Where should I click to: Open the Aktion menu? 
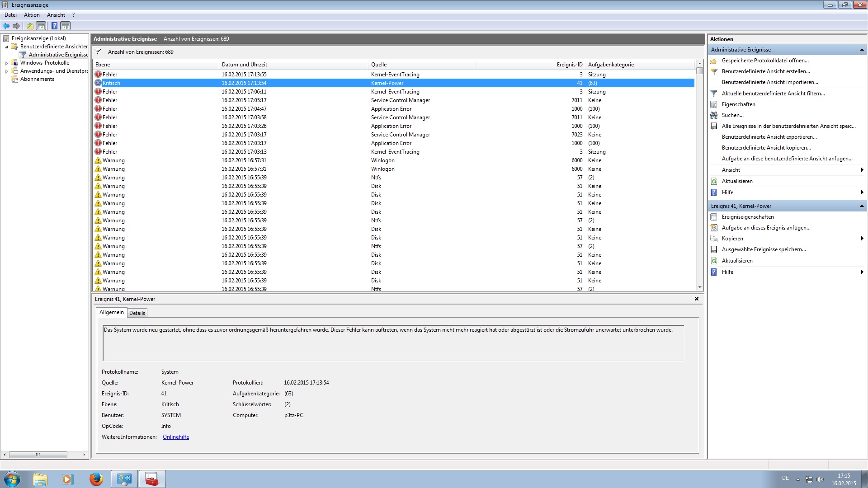click(x=32, y=15)
